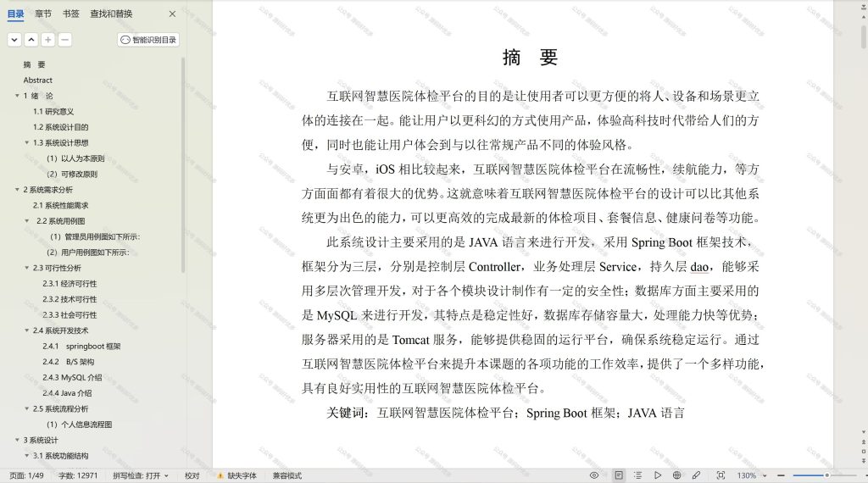Click the 摘 要 document heading

530,57
